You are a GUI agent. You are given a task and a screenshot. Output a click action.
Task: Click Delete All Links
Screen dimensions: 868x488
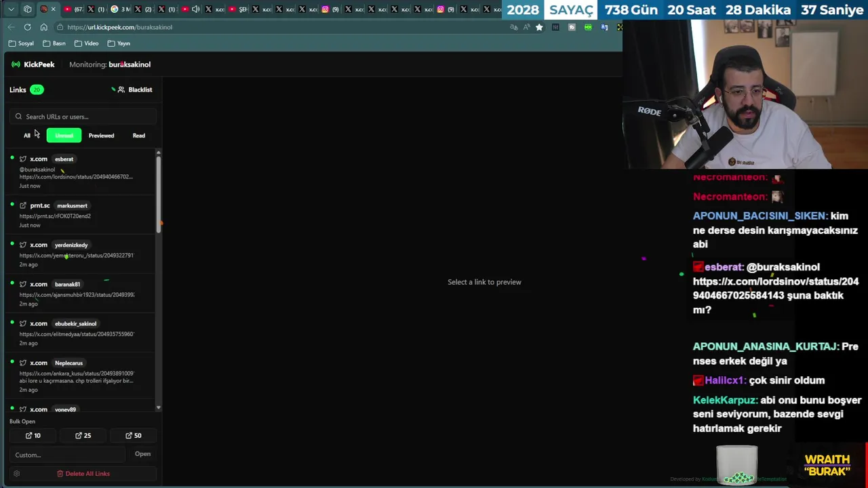pyautogui.click(x=83, y=474)
